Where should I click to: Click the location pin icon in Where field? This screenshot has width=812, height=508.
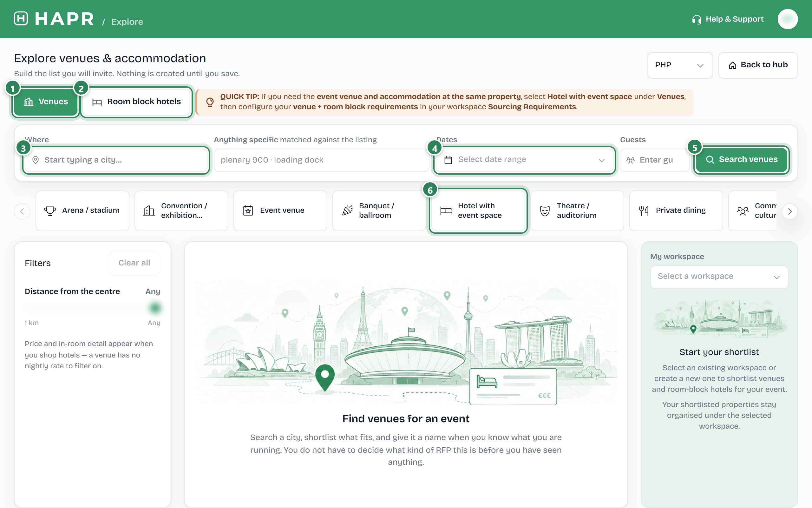coord(35,160)
